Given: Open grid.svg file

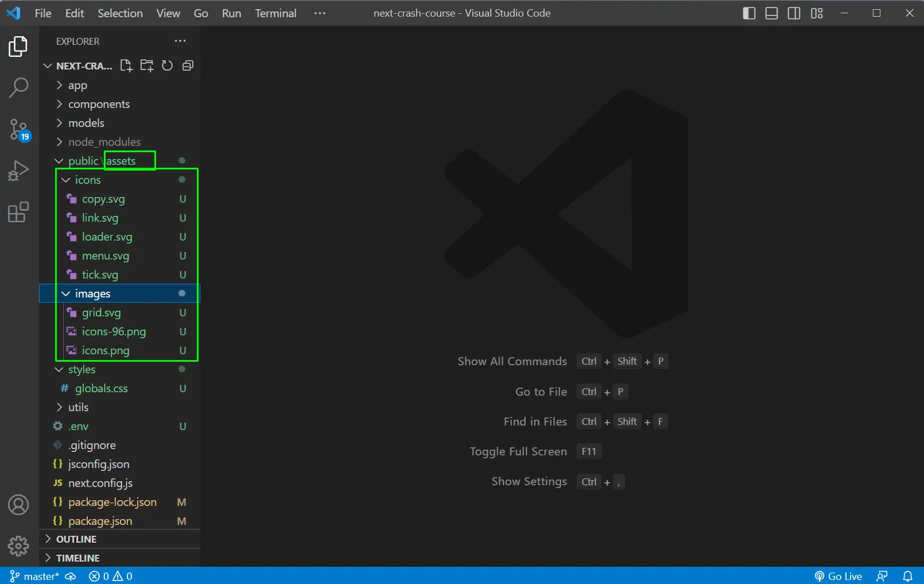Looking at the screenshot, I should point(119,312).
